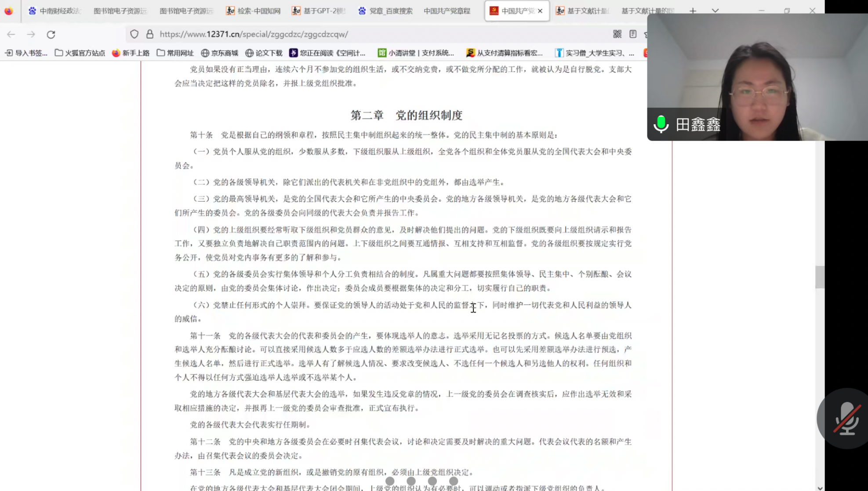The height and width of the screenshot is (491, 868).
Task: Click item (二) about 领导机关 election
Action: pyautogui.click(x=349, y=182)
